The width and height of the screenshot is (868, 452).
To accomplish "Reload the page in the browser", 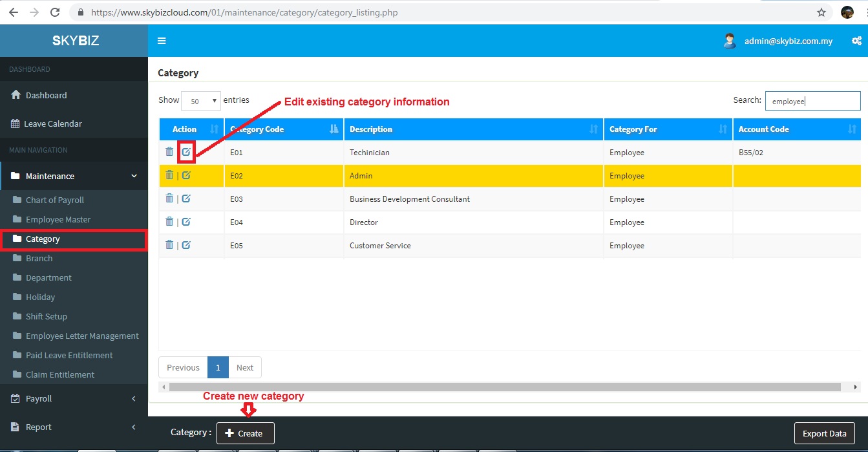I will (x=55, y=12).
